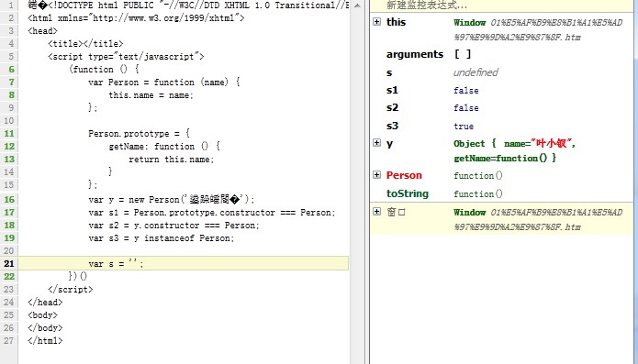Expand the 'y' Object entry

376,143
